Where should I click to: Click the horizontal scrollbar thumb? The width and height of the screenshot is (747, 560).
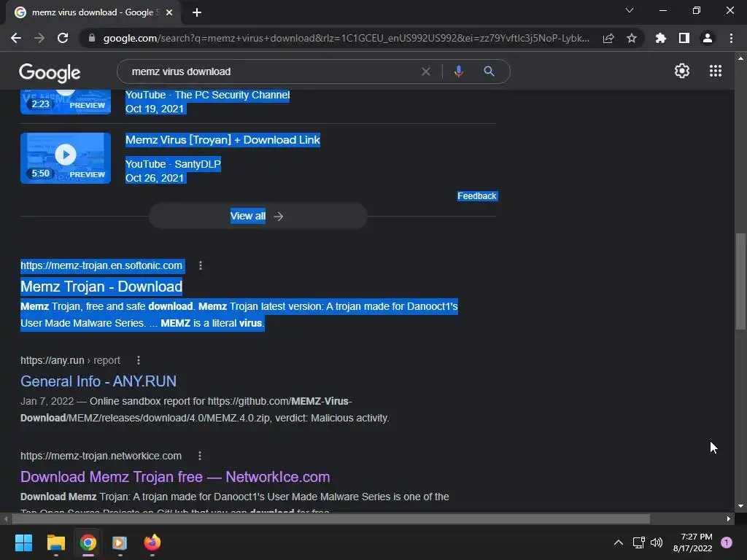pos(330,518)
